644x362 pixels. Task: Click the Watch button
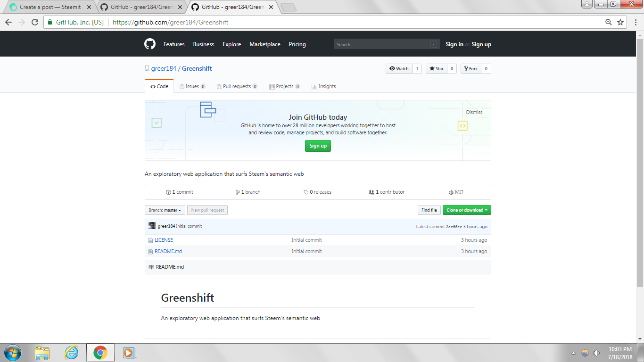point(399,69)
